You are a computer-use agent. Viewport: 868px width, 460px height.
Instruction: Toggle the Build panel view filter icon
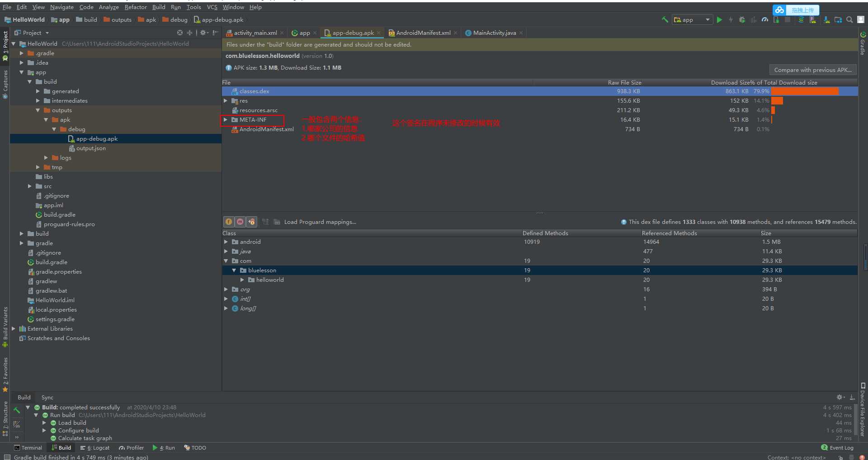click(17, 424)
